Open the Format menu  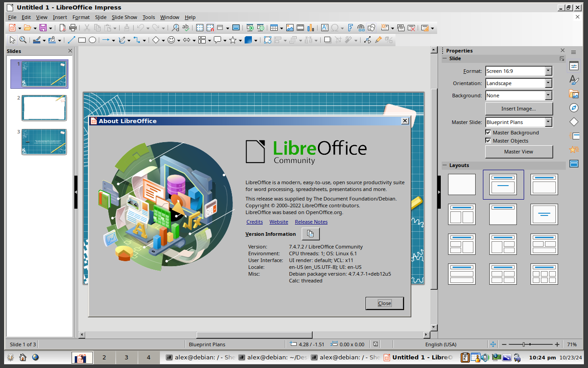coord(81,17)
